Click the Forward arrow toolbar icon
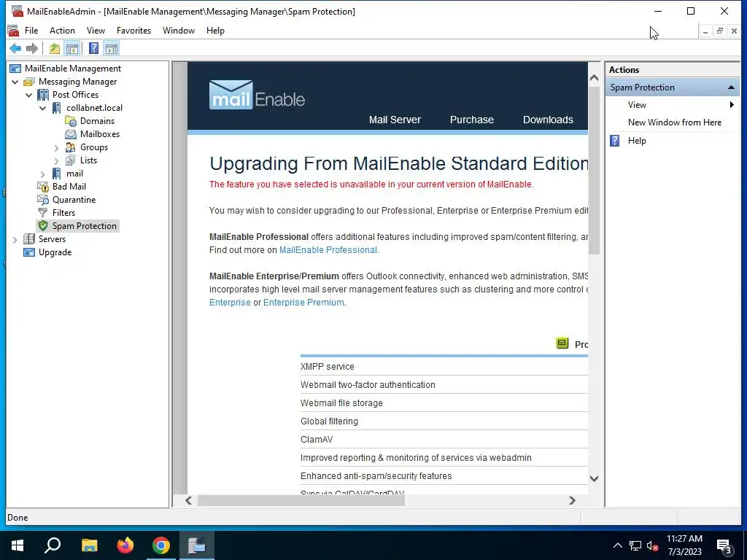747x560 pixels. point(32,48)
